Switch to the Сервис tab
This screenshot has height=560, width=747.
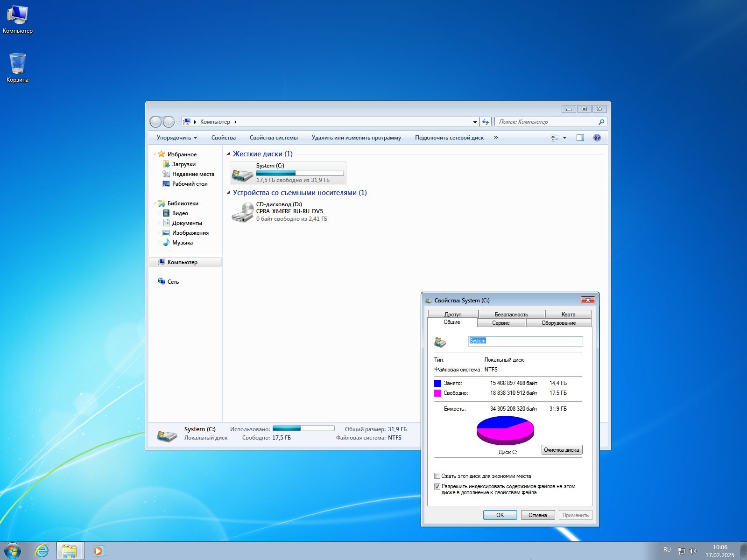[500, 322]
